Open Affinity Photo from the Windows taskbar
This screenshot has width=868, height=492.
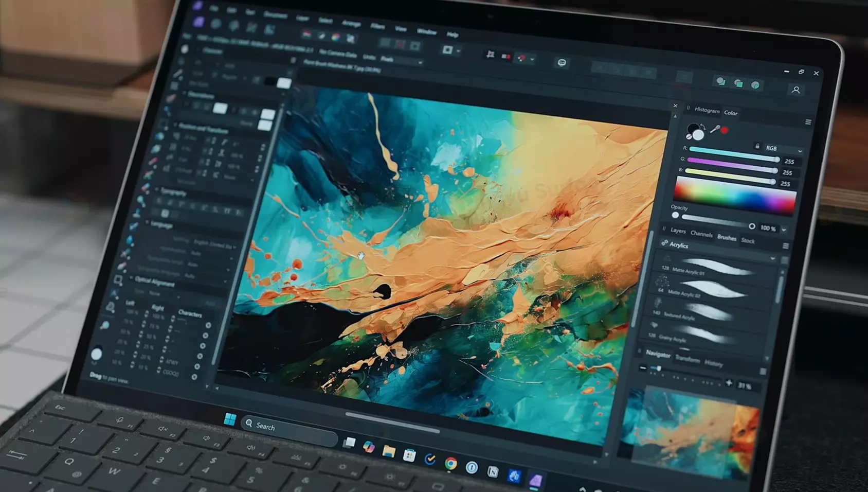point(535,481)
